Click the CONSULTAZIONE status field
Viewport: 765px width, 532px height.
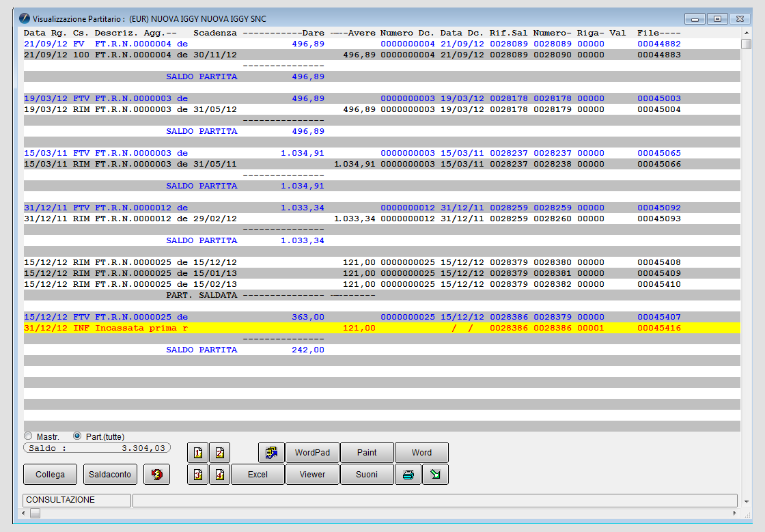tap(76, 500)
